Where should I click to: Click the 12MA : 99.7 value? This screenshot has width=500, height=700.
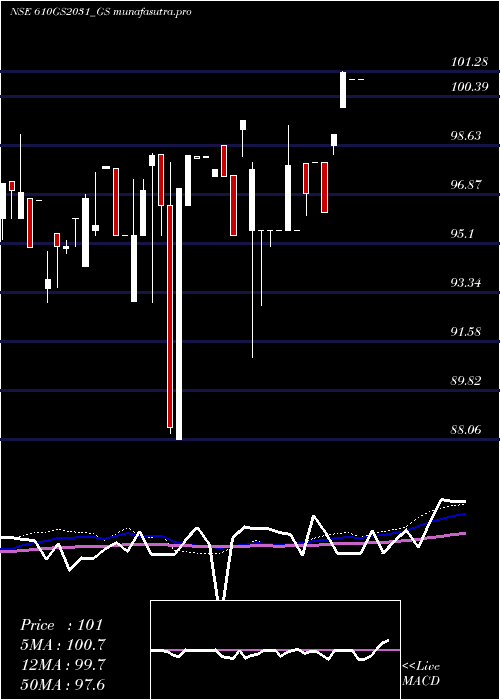pos(63,665)
